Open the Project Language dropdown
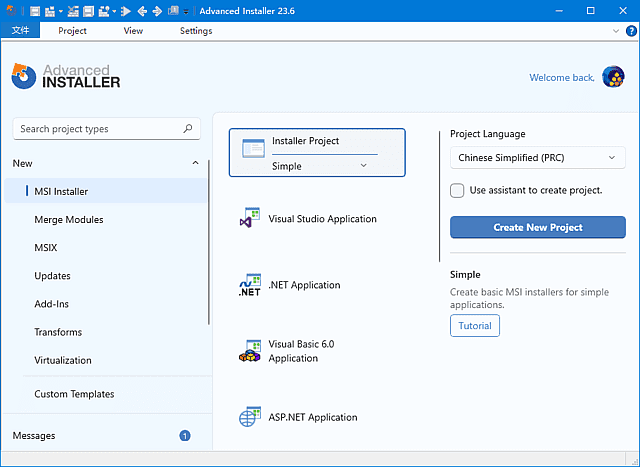The width and height of the screenshot is (640, 467). pyautogui.click(x=537, y=158)
